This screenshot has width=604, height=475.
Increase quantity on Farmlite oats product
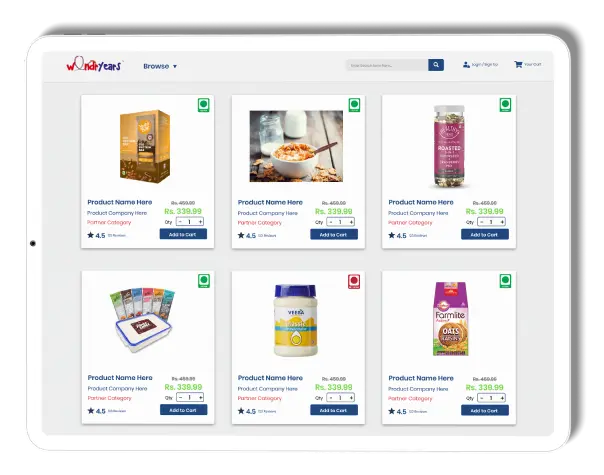pos(502,398)
